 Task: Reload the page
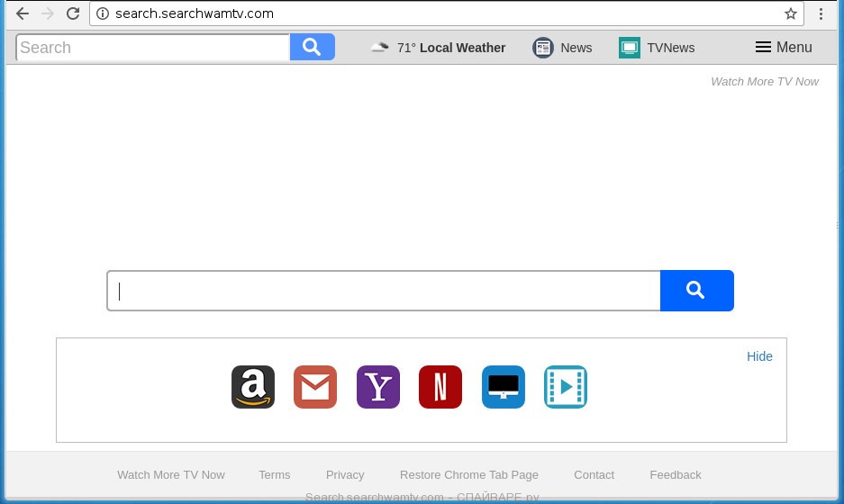coord(73,13)
